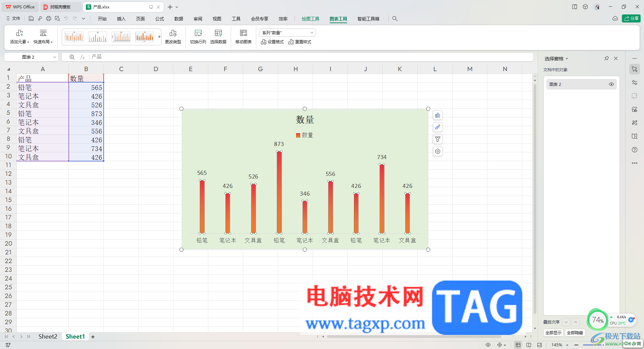This screenshot has width=644, height=349.
Task: Click the properties sliders icon in right sidebar
Action: click(x=635, y=83)
